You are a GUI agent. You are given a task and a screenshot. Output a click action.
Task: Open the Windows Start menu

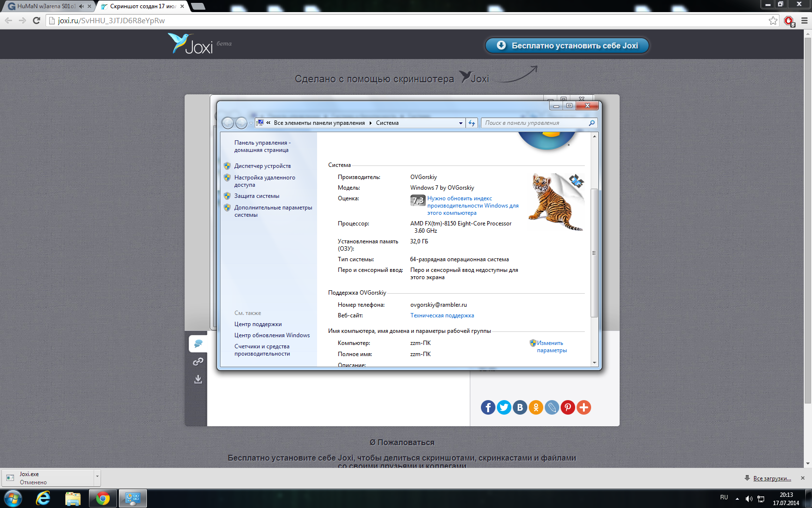(13, 498)
